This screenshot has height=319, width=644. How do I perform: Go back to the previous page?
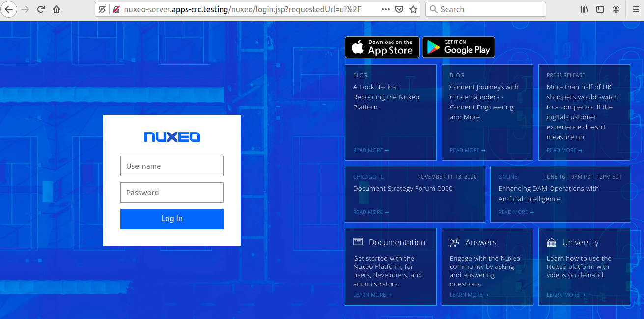[x=9, y=9]
